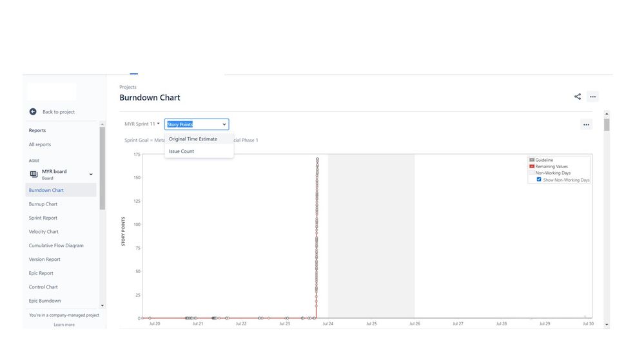
Task: Toggle Show Non-Working Days checkbox
Action: pos(539,179)
